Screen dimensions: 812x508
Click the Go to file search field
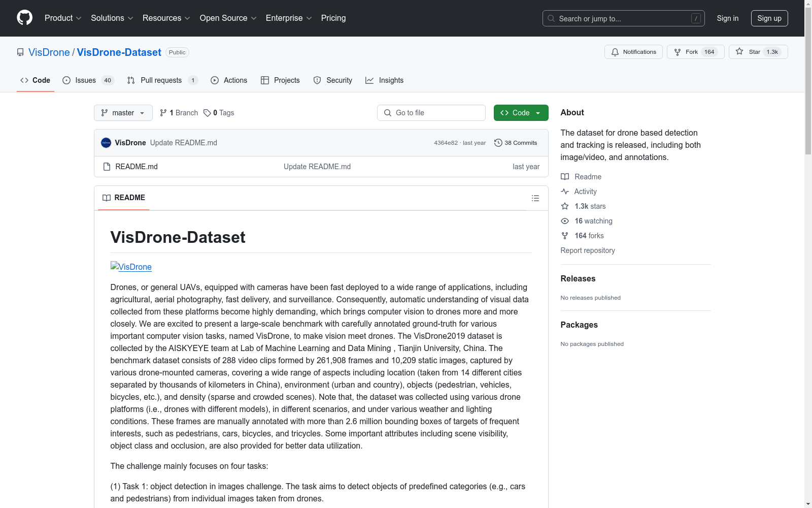431,113
